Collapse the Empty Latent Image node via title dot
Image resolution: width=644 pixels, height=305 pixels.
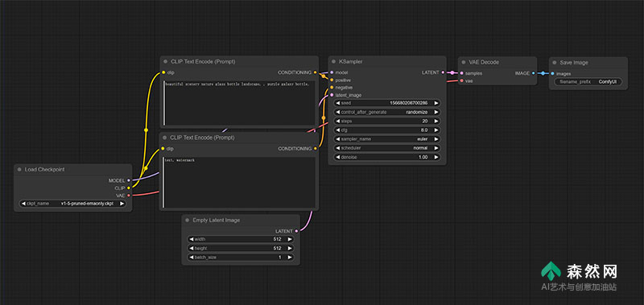pos(187,221)
